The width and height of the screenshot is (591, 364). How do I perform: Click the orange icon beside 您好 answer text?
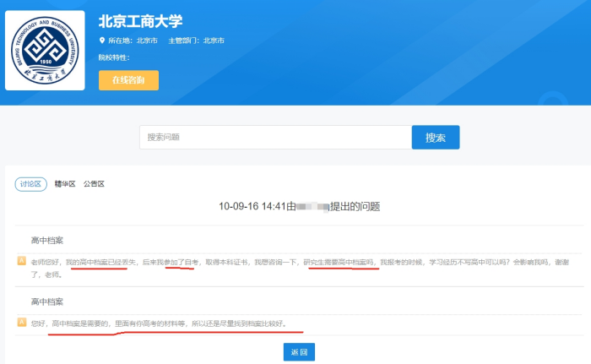[22, 322]
